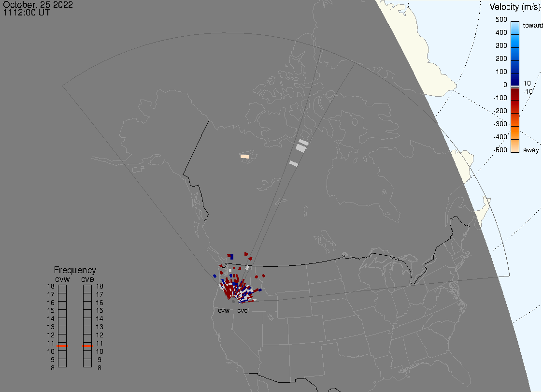Image resolution: width=543 pixels, height=392 pixels.
Task: Click the larger grey ground-scatter patch on beam
Action: (302, 146)
